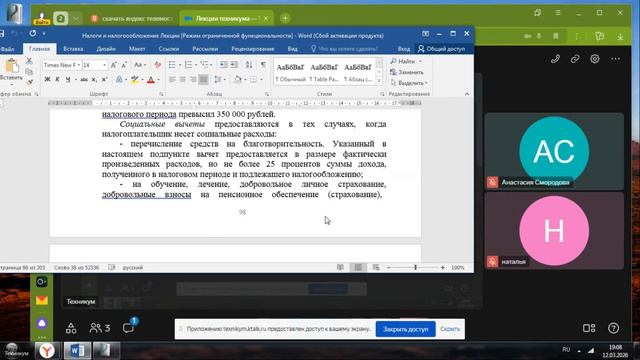This screenshot has width=640, height=360.
Task: Open the Файл menu
Action: tap(7, 49)
